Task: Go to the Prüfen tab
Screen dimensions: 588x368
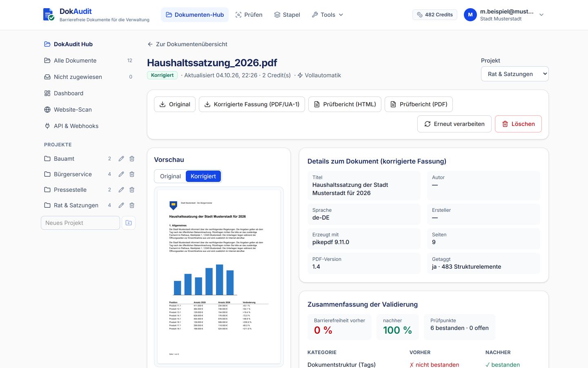Action: click(x=249, y=15)
